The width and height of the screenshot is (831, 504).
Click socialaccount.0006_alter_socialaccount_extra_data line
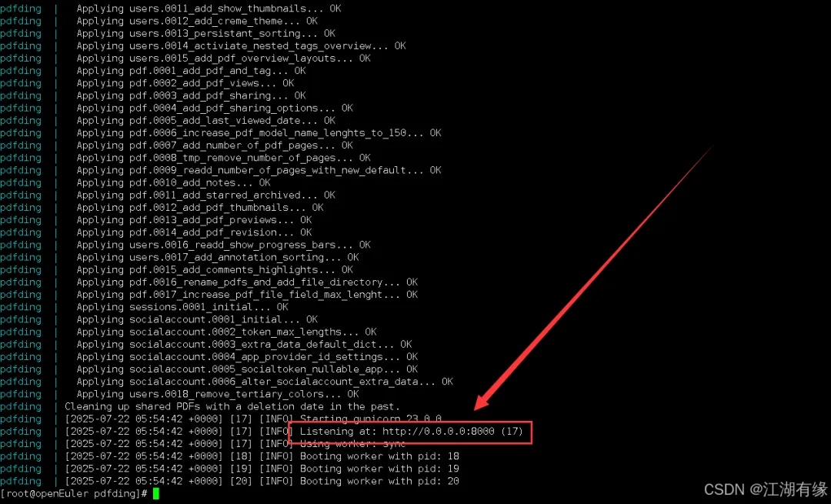[265, 382]
